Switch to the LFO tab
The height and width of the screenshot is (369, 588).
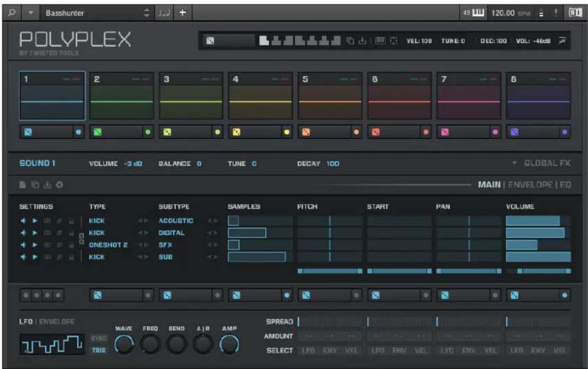pos(26,322)
